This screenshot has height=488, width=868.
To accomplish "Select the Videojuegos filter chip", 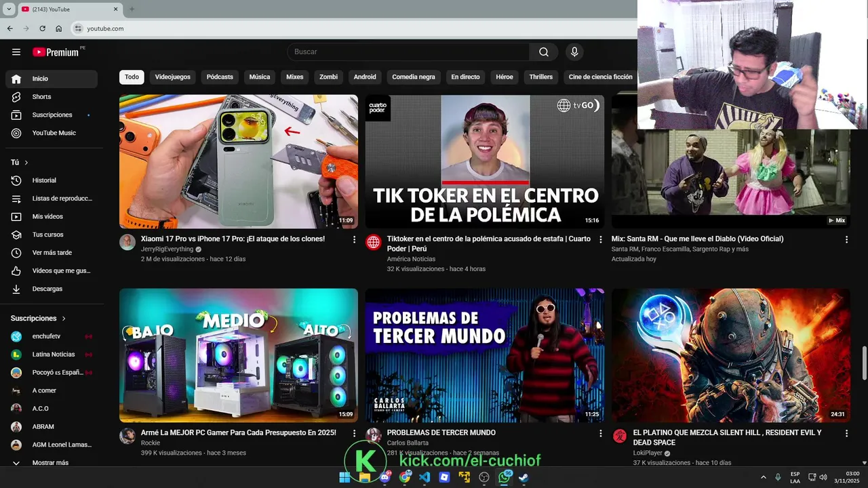I will [x=173, y=77].
